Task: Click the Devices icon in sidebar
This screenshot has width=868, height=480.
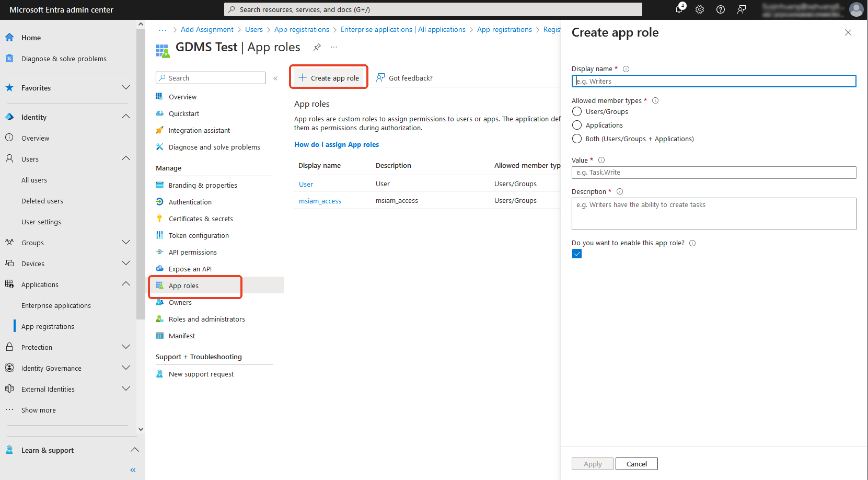Action: (x=9, y=264)
